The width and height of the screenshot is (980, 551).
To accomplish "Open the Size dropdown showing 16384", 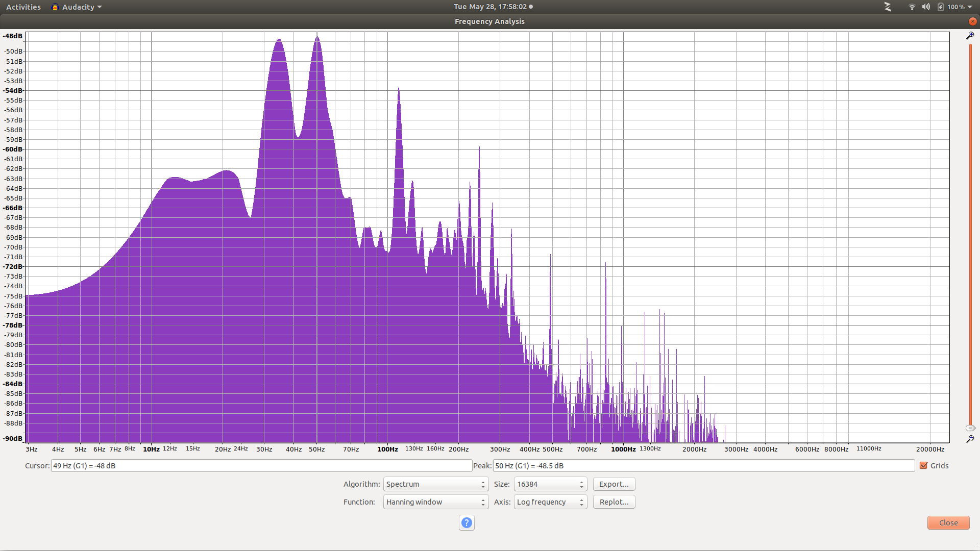I will (x=551, y=484).
